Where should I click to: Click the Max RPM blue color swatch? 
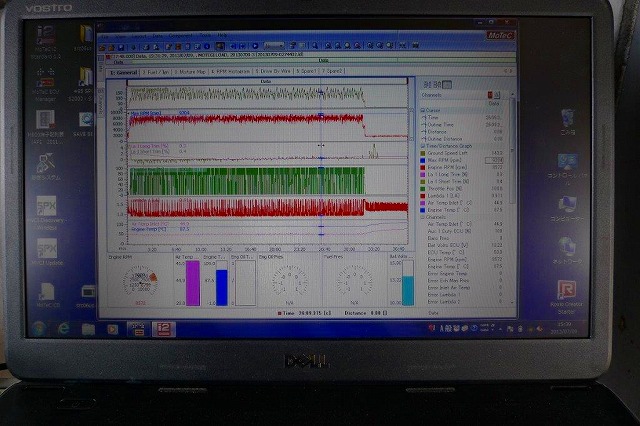(x=423, y=160)
